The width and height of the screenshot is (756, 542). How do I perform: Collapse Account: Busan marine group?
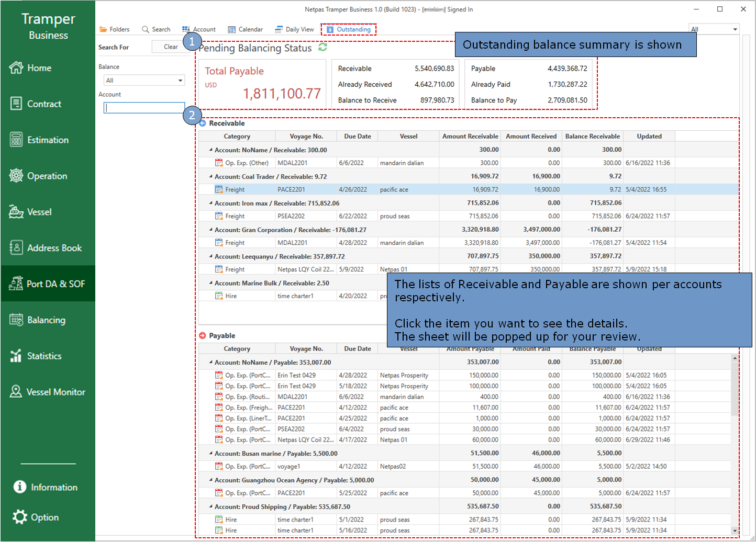coord(210,454)
